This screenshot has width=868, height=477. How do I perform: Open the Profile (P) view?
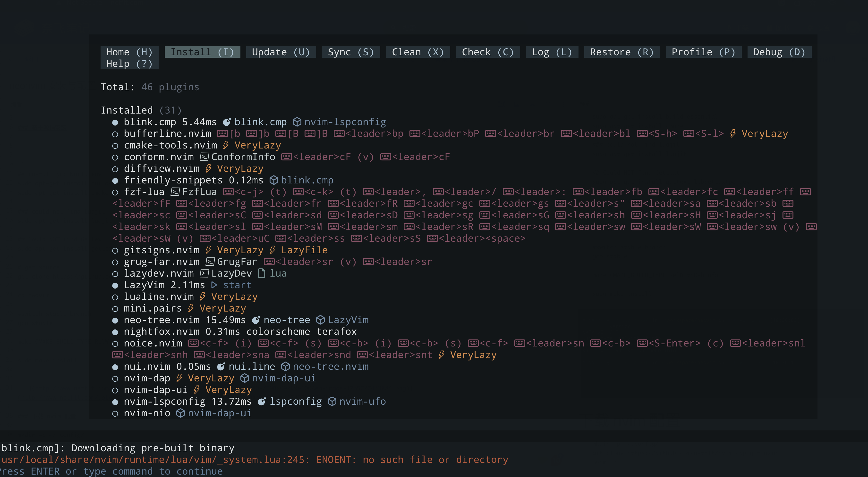[x=703, y=52]
